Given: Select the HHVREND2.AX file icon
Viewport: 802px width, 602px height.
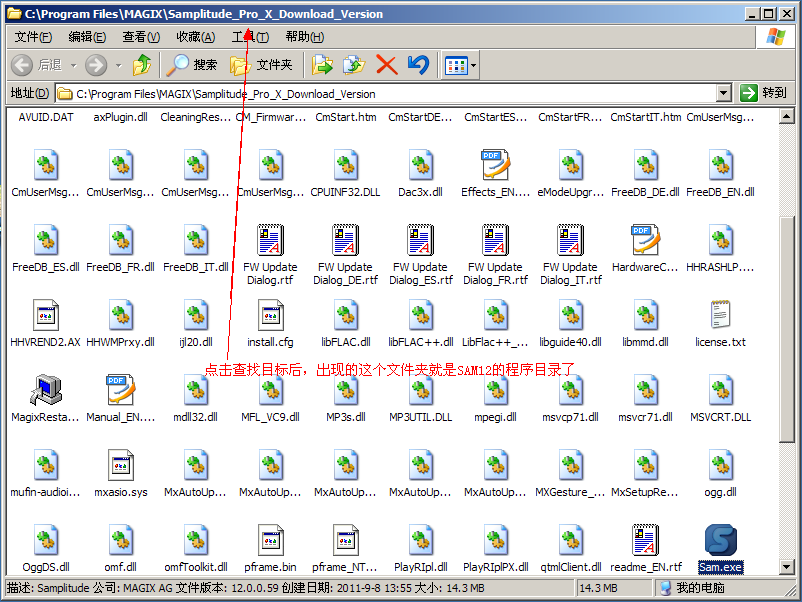Looking at the screenshot, I should coord(46,315).
